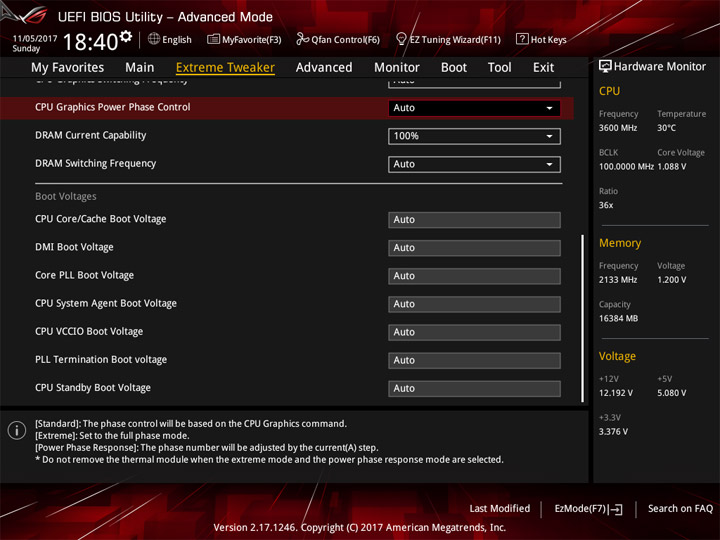The height and width of the screenshot is (540, 720).
Task: Click the settings gear next to the clock
Action: click(125, 37)
